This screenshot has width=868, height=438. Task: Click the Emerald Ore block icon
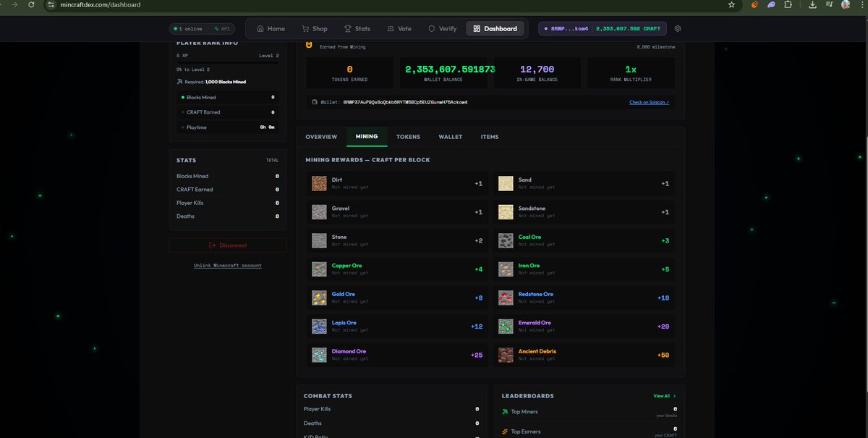click(x=506, y=327)
